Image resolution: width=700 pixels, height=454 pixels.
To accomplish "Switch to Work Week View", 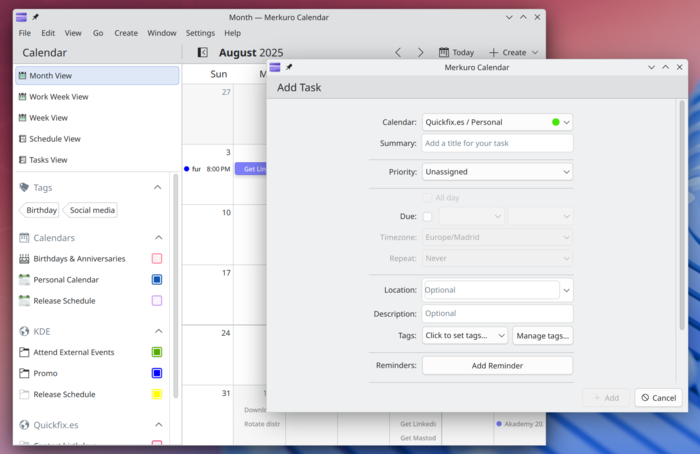I will (97, 96).
